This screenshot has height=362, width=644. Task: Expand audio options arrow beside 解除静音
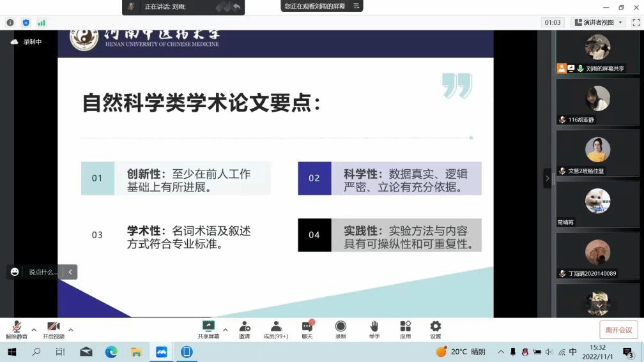34,330
